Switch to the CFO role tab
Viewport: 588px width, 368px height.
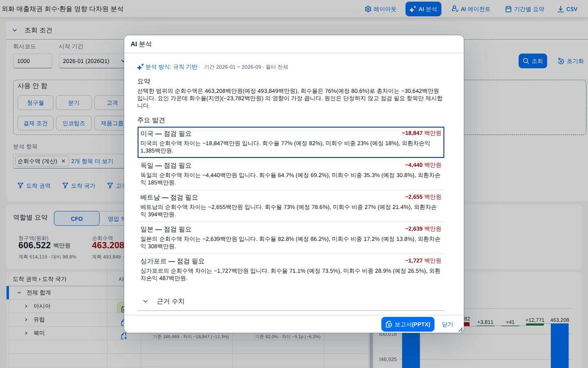(77, 219)
